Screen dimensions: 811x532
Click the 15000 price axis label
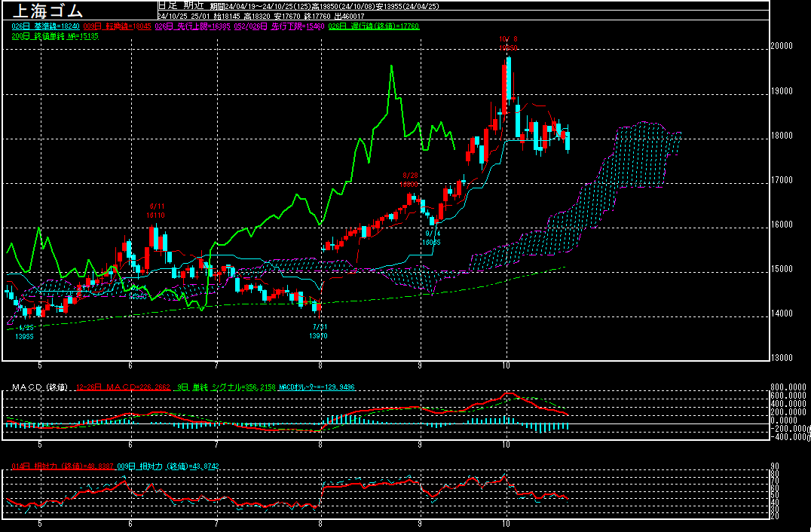coord(782,269)
